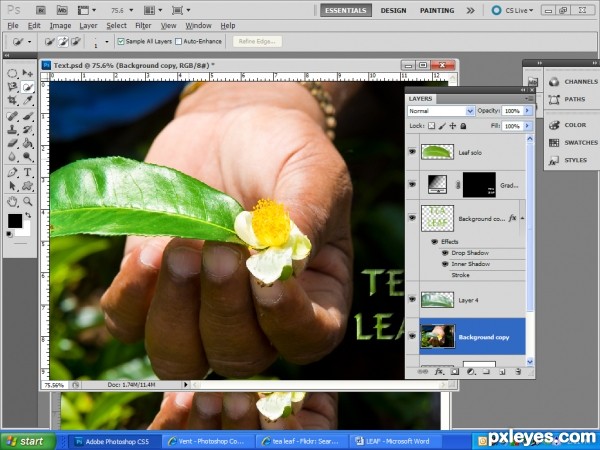This screenshot has width=600, height=450.
Task: Switch to Essentials workspace
Action: pyautogui.click(x=346, y=10)
